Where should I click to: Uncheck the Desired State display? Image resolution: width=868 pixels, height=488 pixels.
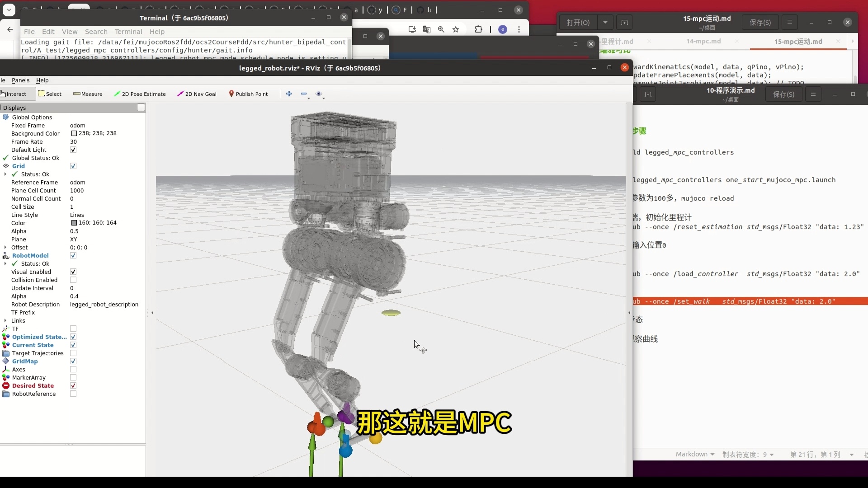pos(73,386)
